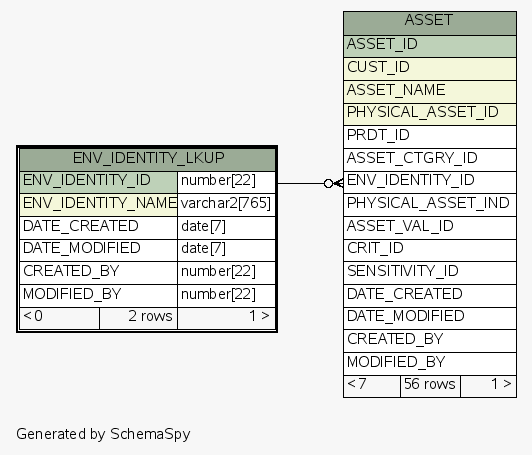
Task: Click the ENV_IDENTITY_NAME column cell
Action: [99, 205]
